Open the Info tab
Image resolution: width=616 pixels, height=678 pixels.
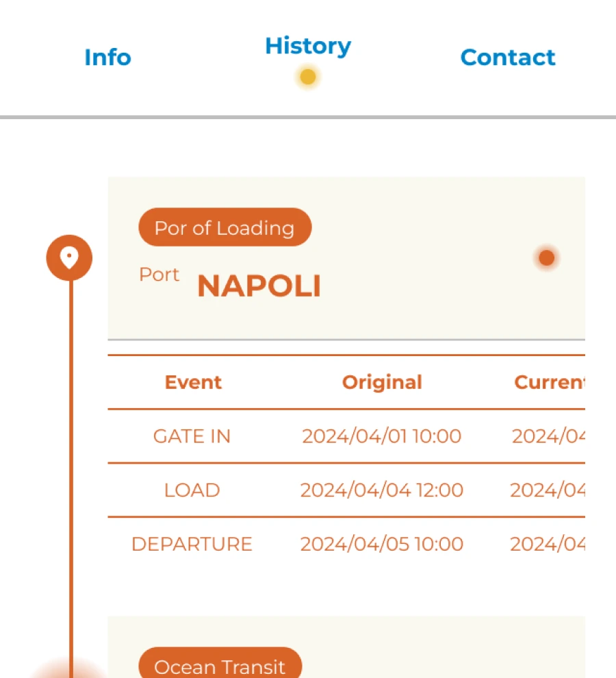pyautogui.click(x=107, y=58)
